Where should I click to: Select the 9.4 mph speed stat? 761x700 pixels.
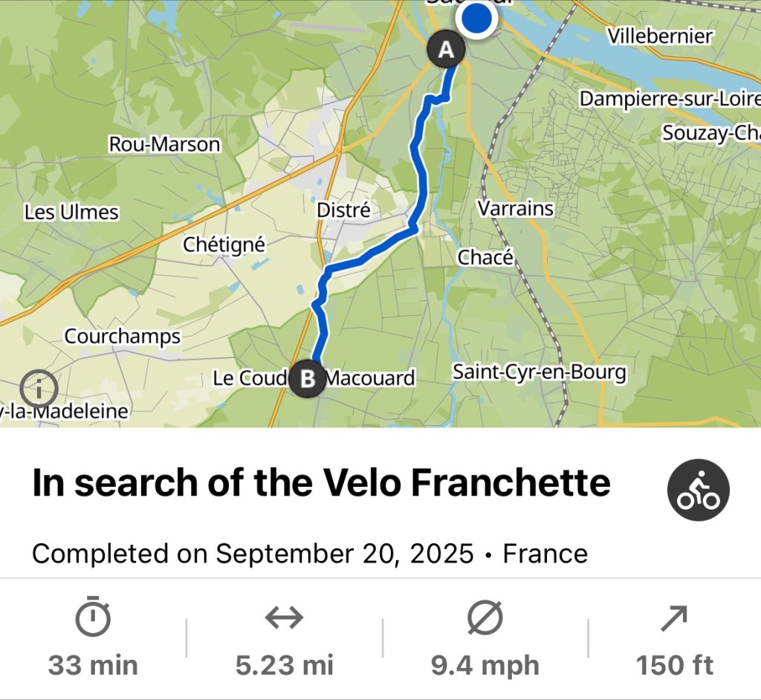(485, 665)
